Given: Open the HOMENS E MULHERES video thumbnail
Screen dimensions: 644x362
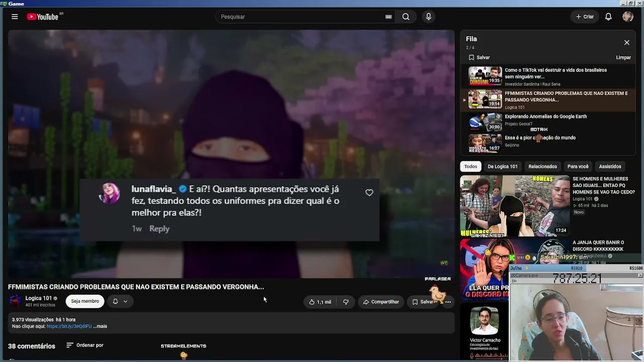Looking at the screenshot, I should pyautogui.click(x=515, y=206).
